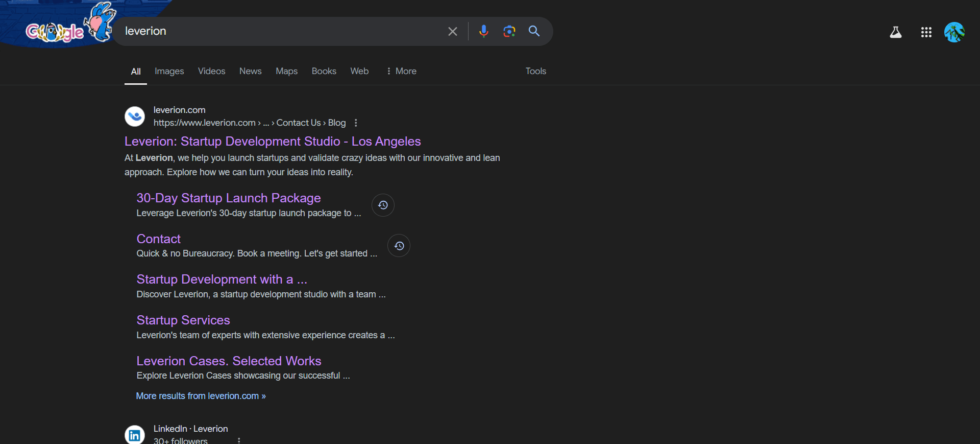The height and width of the screenshot is (444, 980).
Task: Start voice search with microphone icon
Action: tap(484, 31)
